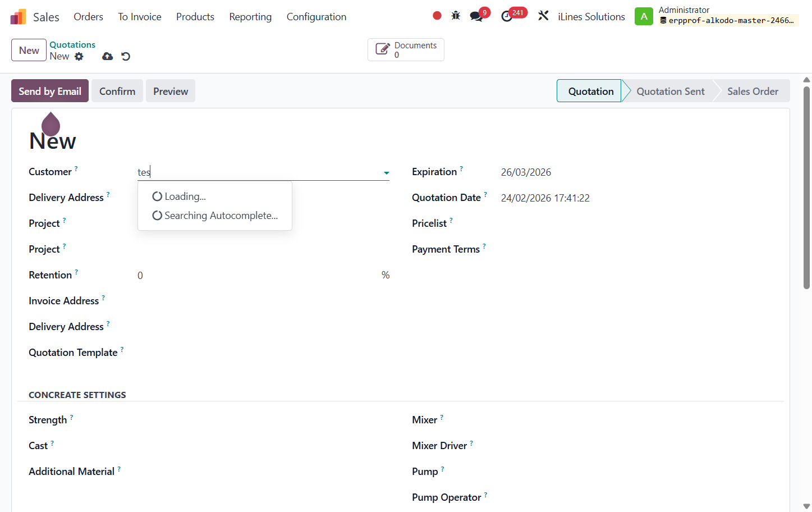Click the Retention value field showing 0
Viewport: 812px width, 512px height.
click(x=258, y=275)
